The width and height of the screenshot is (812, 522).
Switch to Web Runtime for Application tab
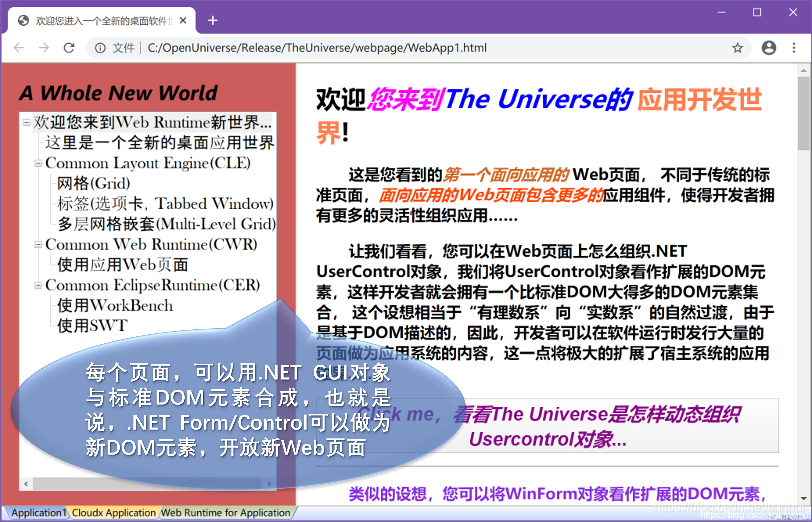click(226, 513)
